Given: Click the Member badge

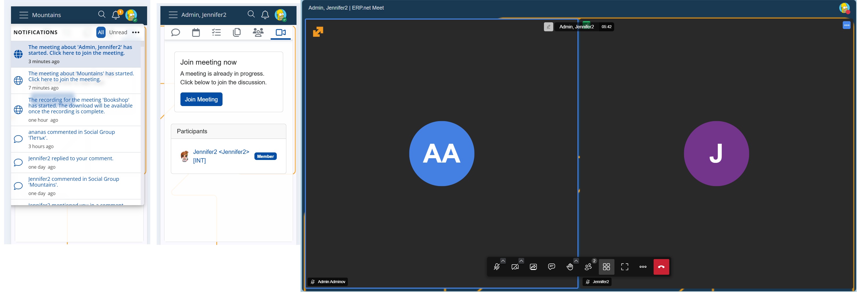Looking at the screenshot, I should [x=265, y=156].
